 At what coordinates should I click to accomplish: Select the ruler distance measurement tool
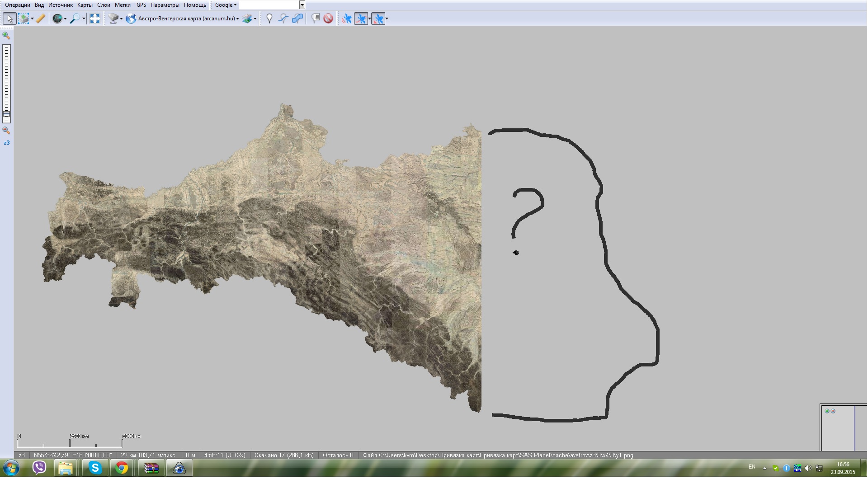click(41, 19)
